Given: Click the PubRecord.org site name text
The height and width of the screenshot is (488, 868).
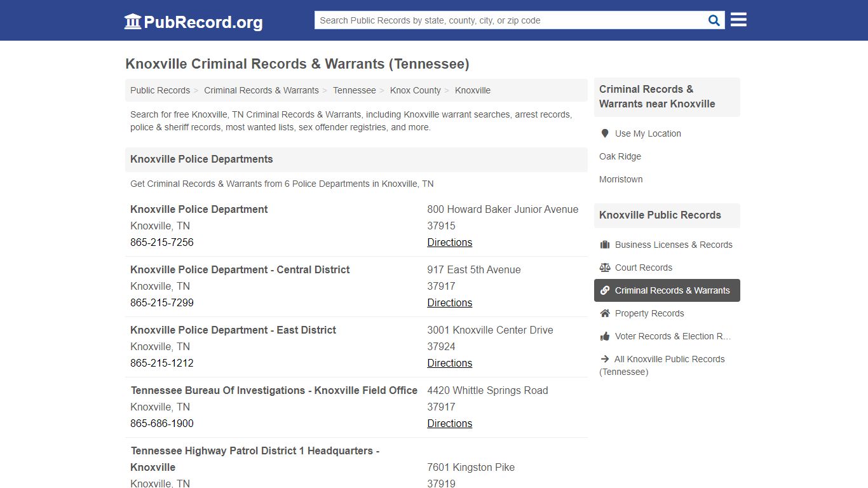Looking at the screenshot, I should point(203,22).
